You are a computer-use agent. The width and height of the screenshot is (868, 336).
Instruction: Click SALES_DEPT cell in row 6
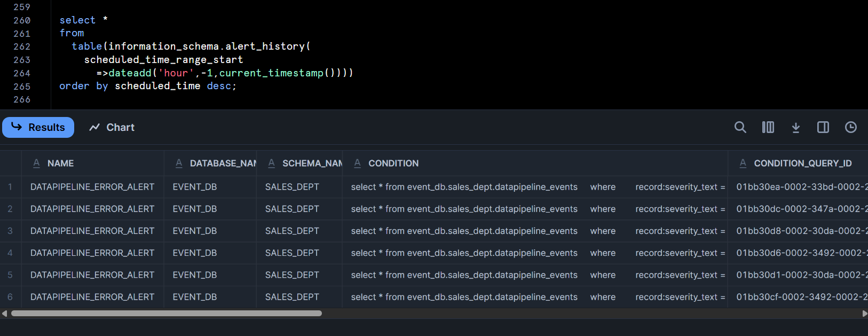[299, 296]
